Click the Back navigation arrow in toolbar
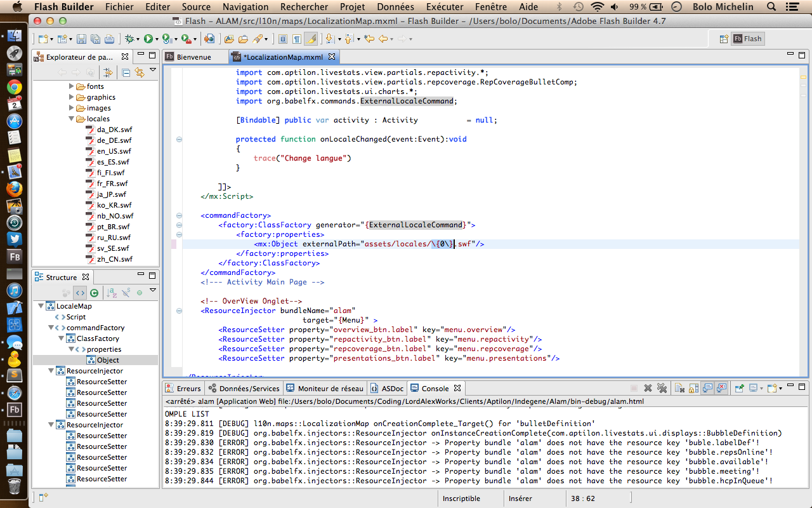The width and height of the screenshot is (812, 508). (x=383, y=39)
